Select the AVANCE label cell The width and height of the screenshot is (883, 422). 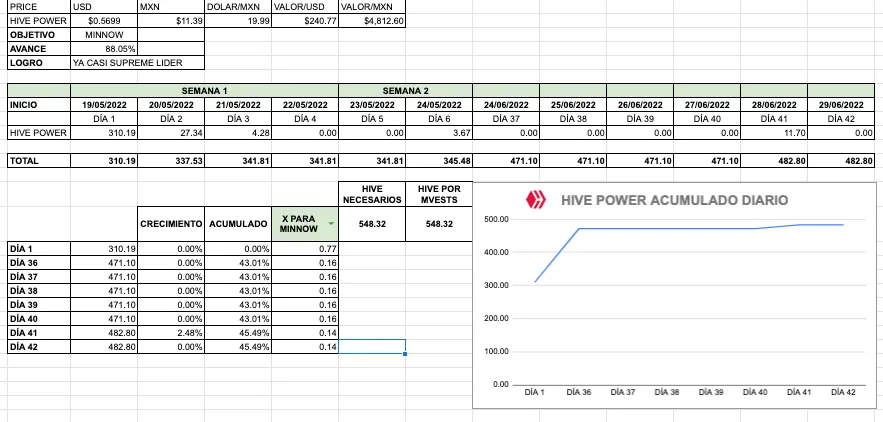[39, 49]
